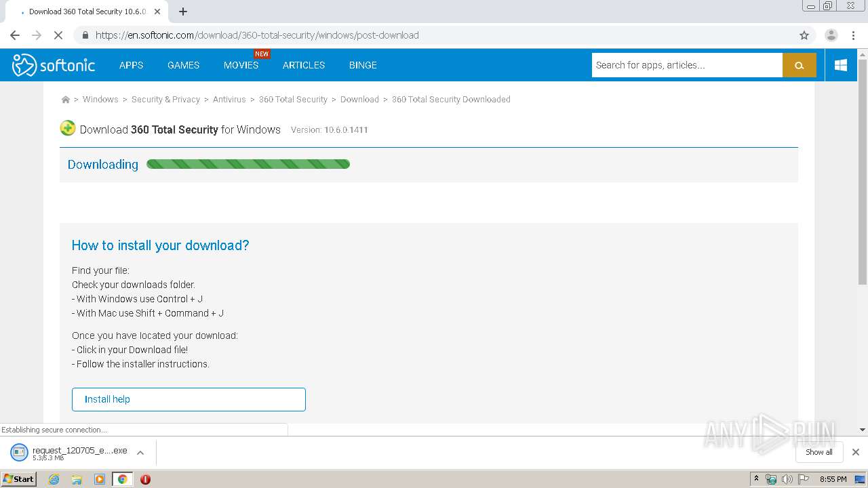Click the green downloading progress bar
This screenshot has width=868, height=488.
point(248,164)
